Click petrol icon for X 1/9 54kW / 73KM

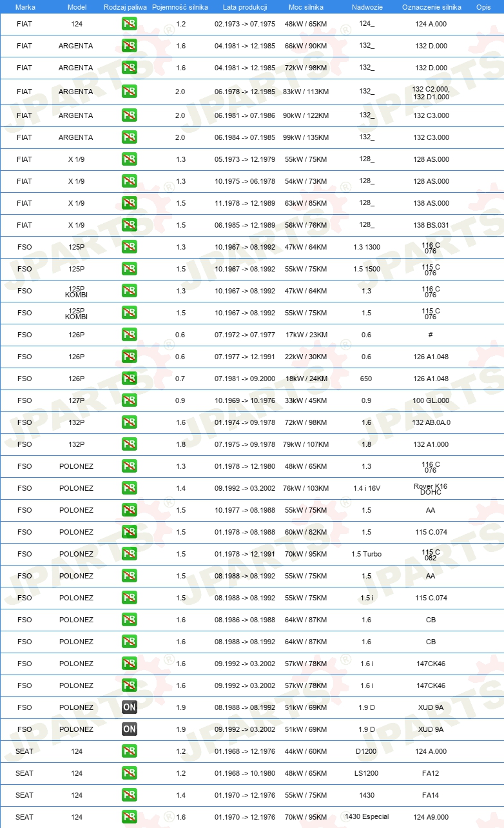[129, 181]
